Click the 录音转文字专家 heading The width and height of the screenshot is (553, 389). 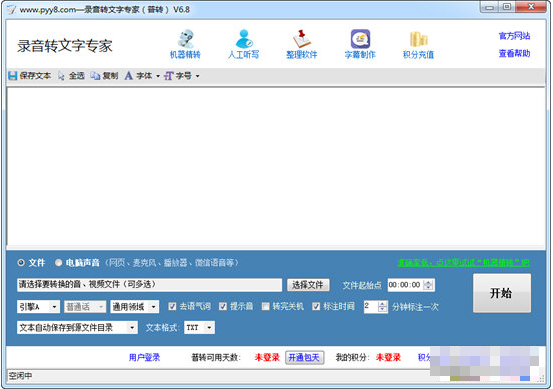[x=65, y=46]
